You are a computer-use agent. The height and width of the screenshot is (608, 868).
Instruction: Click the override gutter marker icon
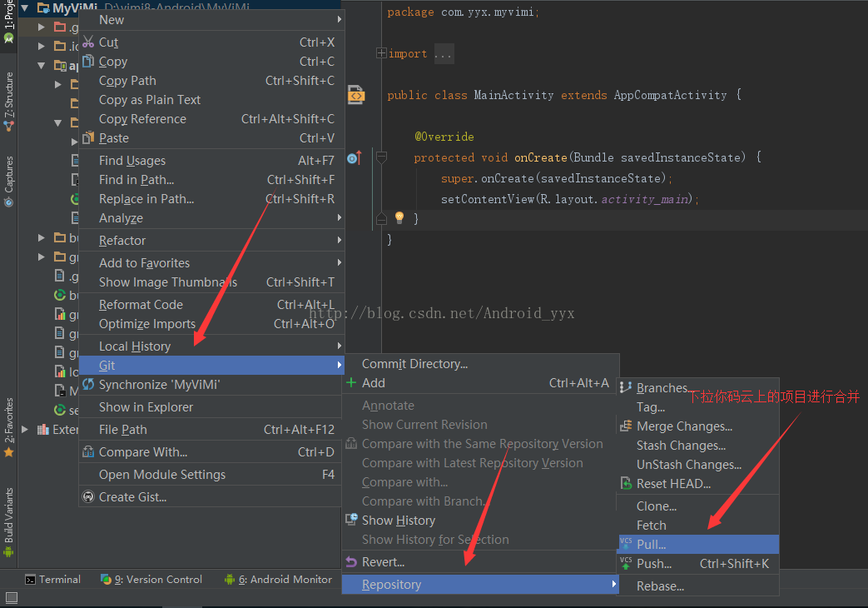355,158
